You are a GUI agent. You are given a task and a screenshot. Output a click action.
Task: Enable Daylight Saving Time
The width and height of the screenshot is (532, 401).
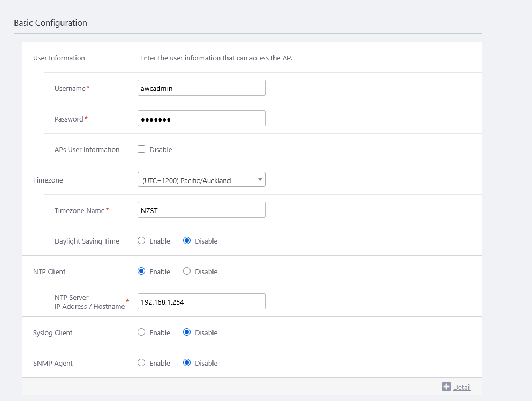pyautogui.click(x=141, y=241)
